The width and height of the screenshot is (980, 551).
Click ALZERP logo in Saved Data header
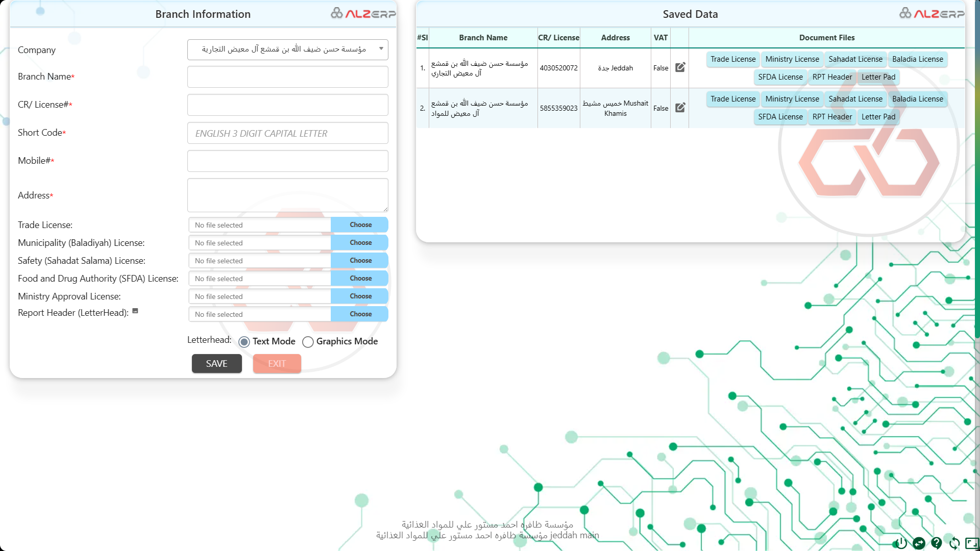tap(932, 13)
